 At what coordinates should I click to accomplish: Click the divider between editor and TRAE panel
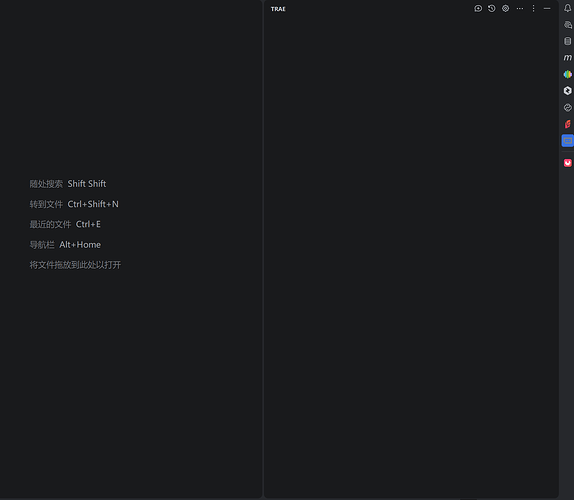click(263, 250)
